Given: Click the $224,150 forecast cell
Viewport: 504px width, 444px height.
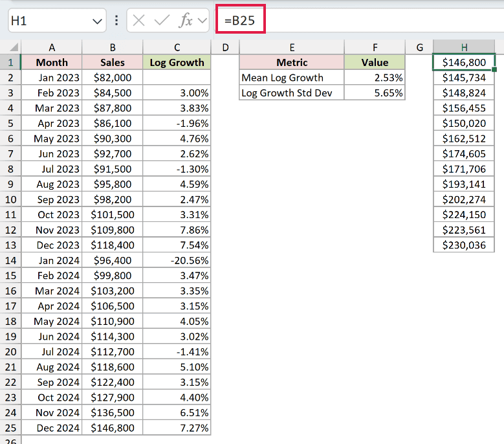Looking at the screenshot, I should [x=464, y=215].
